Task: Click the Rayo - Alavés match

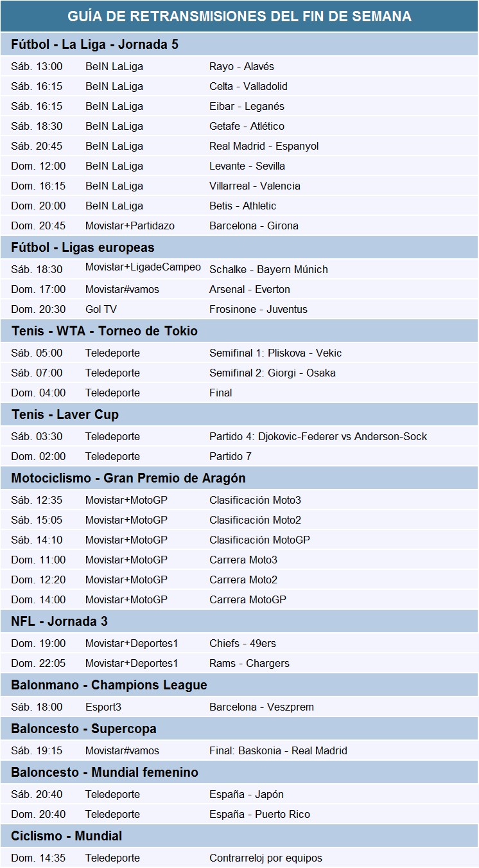Action: pos(241,66)
